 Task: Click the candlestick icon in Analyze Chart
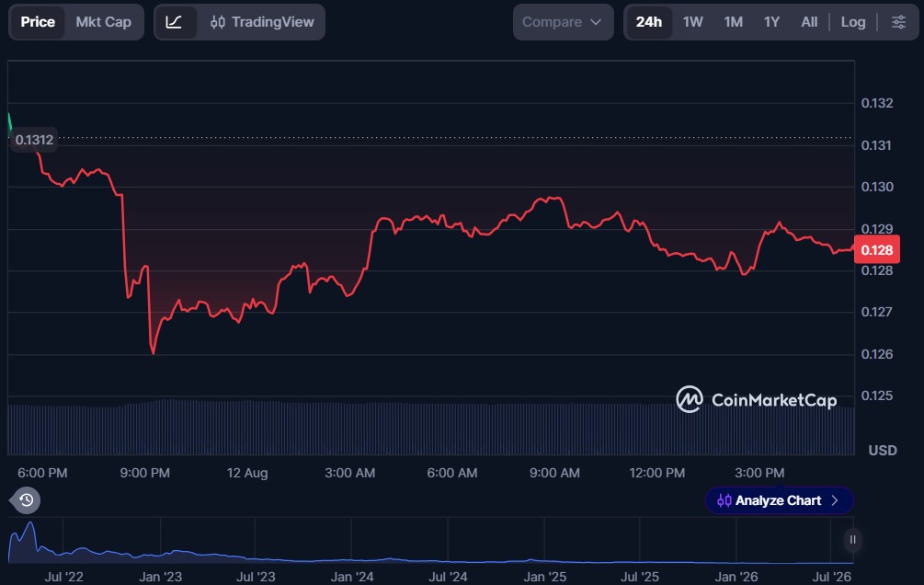click(724, 500)
